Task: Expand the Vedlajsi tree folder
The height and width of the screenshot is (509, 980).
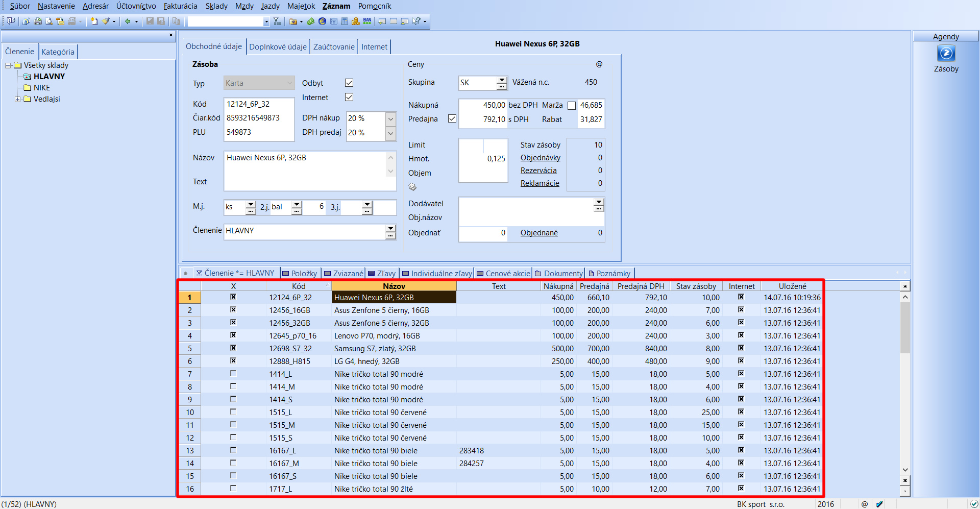Action: point(18,99)
